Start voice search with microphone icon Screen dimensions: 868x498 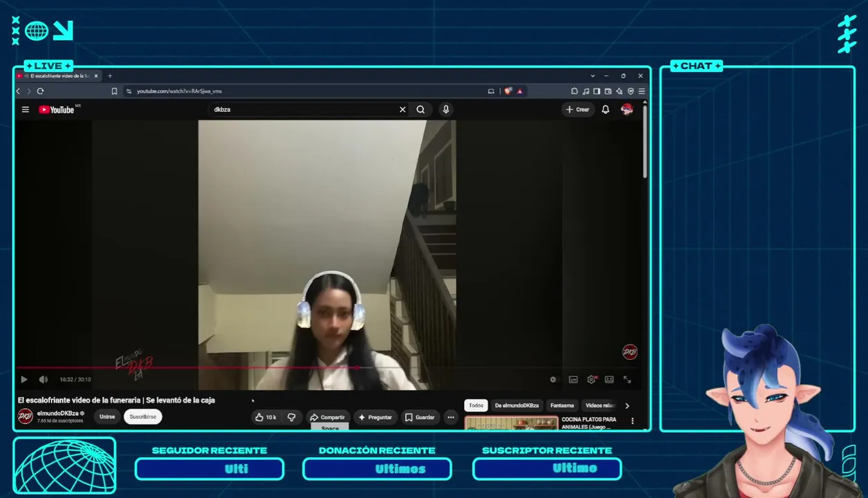pos(446,109)
